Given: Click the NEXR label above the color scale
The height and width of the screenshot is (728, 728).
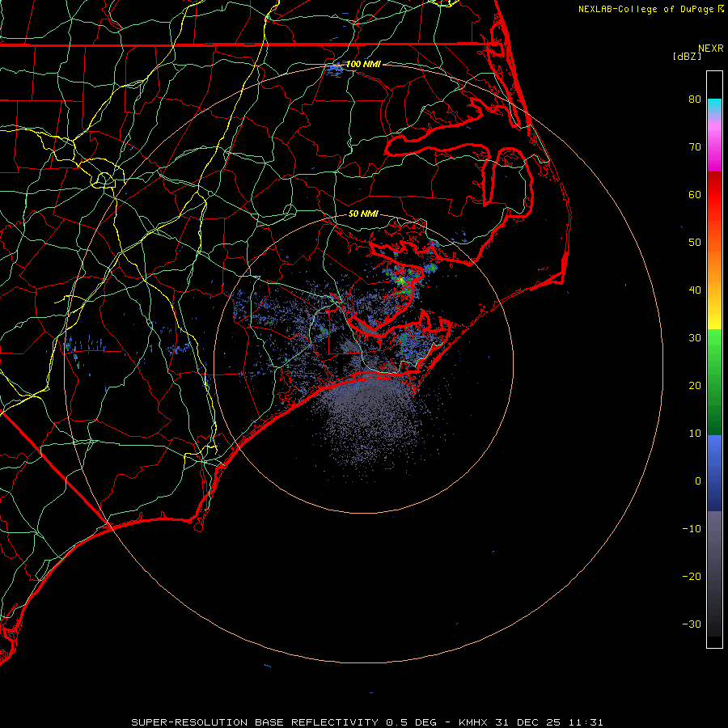Looking at the screenshot, I should (710, 49).
